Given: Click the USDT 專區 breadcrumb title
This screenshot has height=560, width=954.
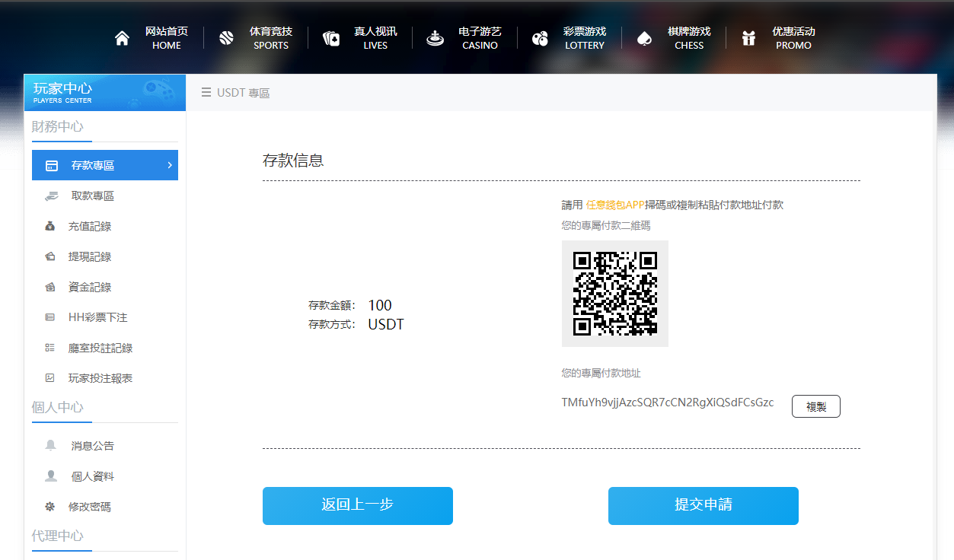Looking at the screenshot, I should tap(244, 93).
